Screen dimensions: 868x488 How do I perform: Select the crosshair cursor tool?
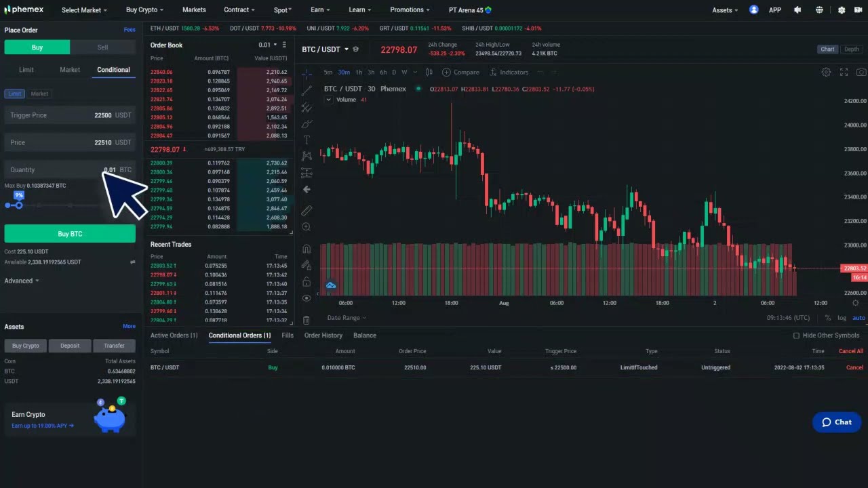point(307,73)
